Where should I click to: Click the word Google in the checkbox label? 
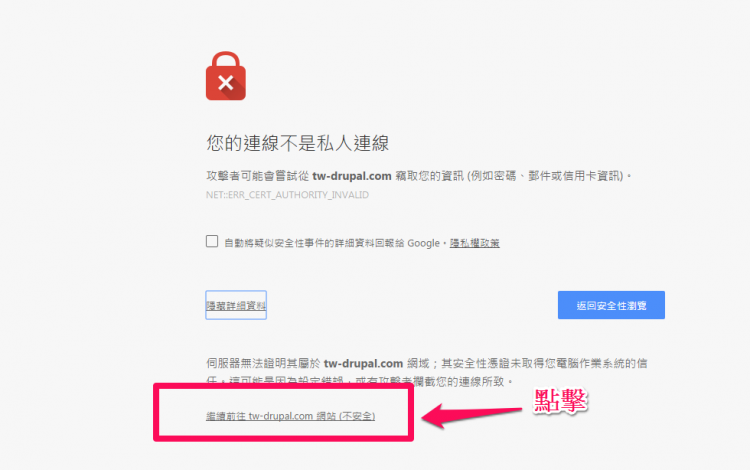[x=423, y=243]
